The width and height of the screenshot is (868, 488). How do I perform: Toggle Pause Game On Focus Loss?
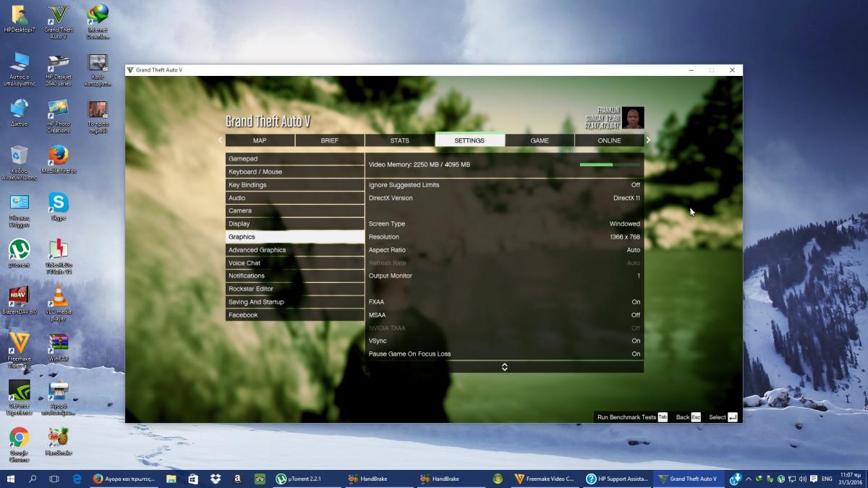(504, 354)
